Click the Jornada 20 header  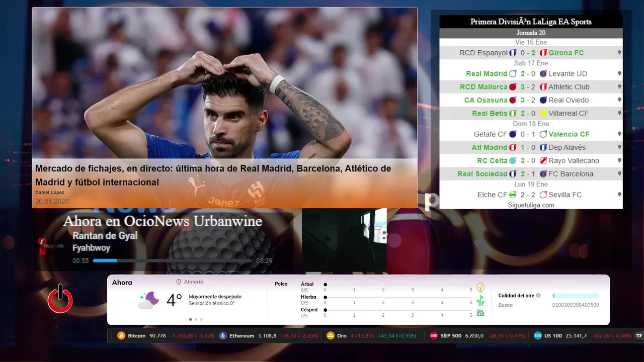click(531, 33)
